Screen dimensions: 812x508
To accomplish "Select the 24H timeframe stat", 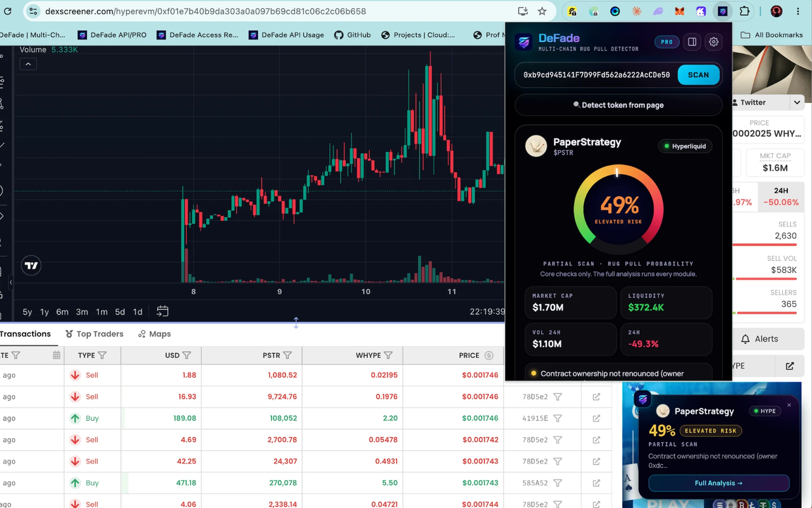I will pos(781,196).
